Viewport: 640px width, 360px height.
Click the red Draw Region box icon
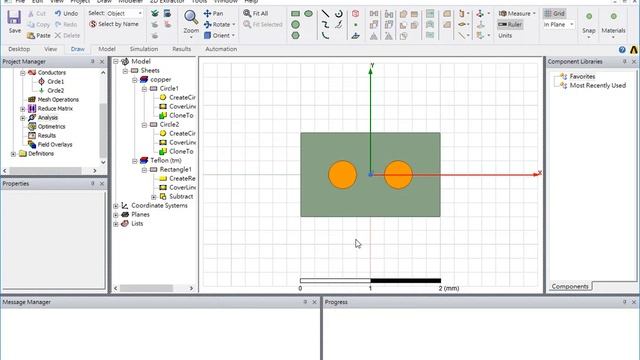click(x=356, y=13)
